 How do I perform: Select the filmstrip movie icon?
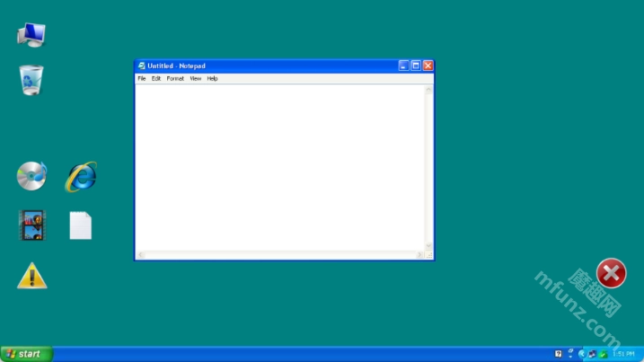tap(31, 225)
